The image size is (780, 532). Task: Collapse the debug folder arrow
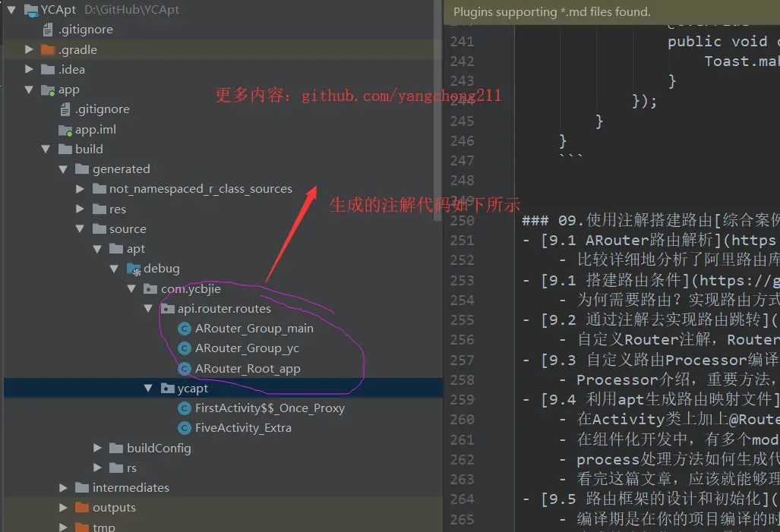[115, 269]
